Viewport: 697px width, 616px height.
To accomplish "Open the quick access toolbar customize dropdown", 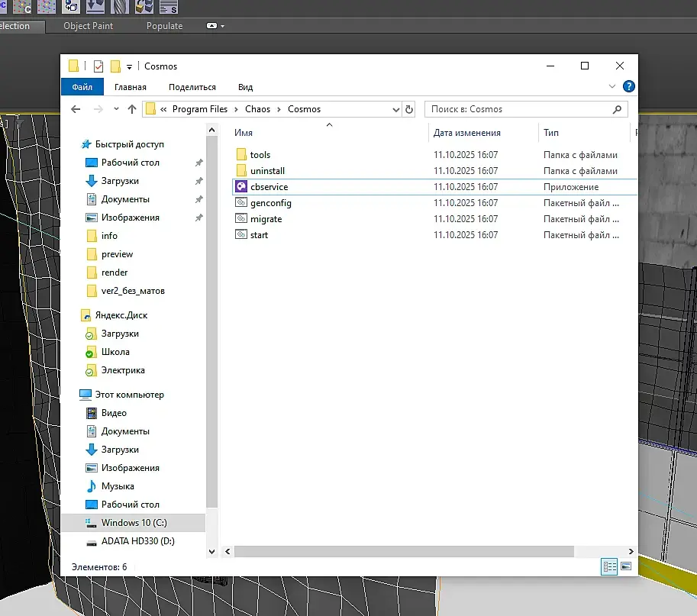I will (130, 66).
